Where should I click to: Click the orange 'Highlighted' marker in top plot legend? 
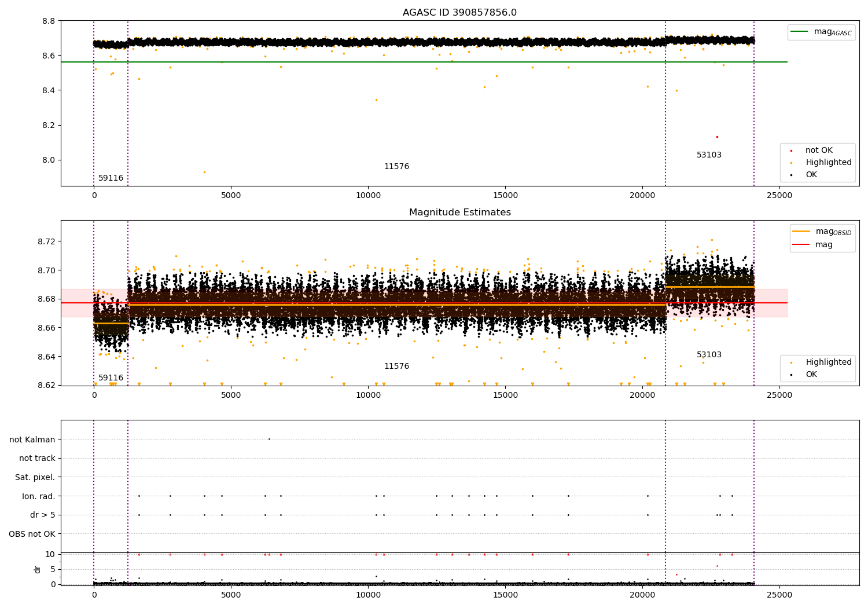[791, 163]
